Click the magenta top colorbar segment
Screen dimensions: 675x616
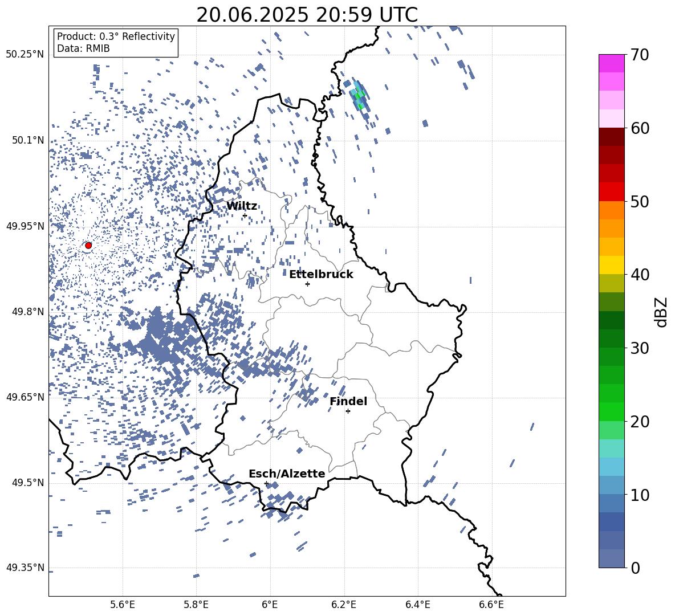click(611, 63)
